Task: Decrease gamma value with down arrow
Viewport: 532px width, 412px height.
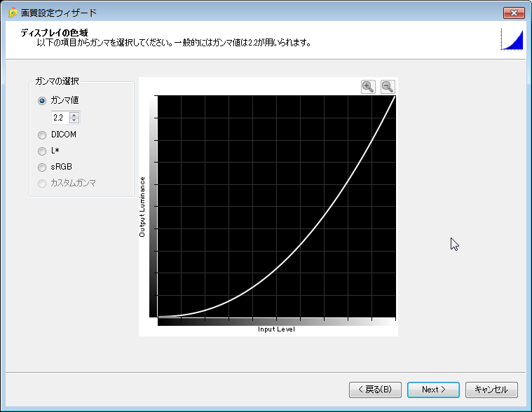Action: coord(74,121)
